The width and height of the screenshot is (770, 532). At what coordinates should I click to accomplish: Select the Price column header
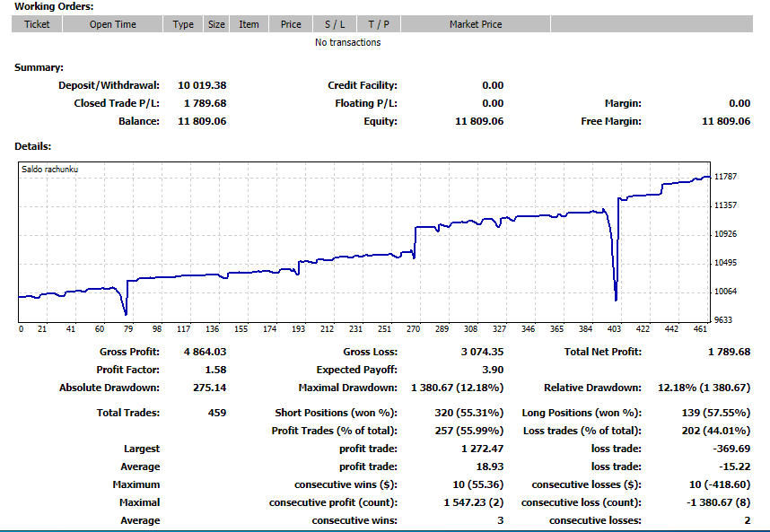coord(290,24)
